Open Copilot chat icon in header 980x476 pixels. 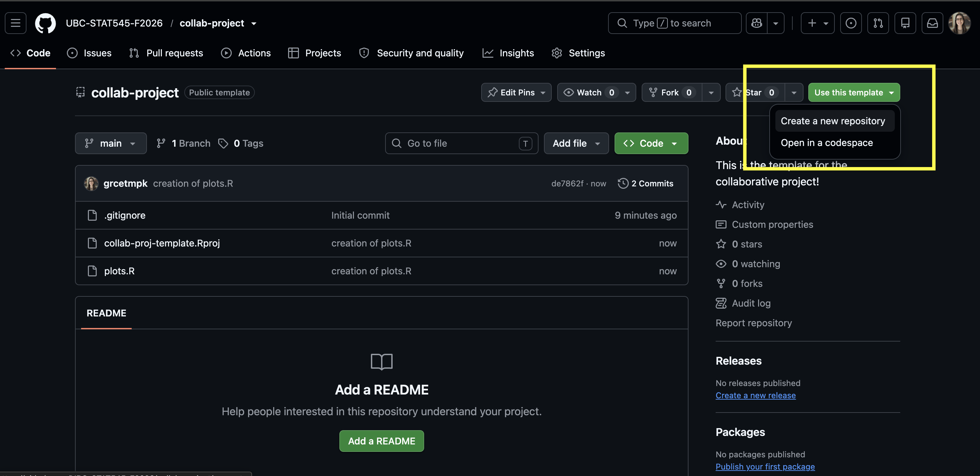point(756,23)
